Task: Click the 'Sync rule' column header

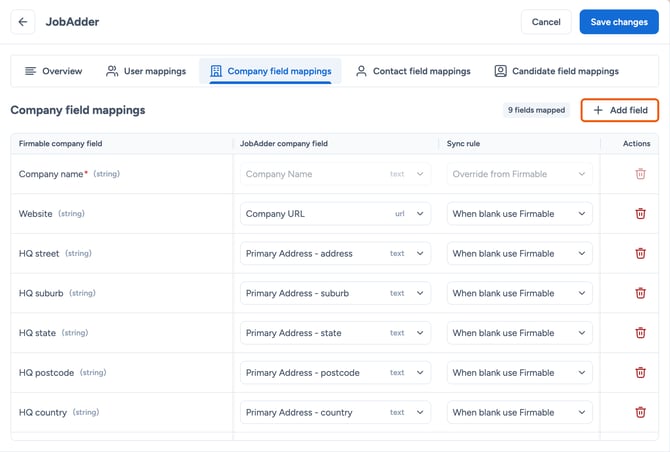Action: [463, 144]
